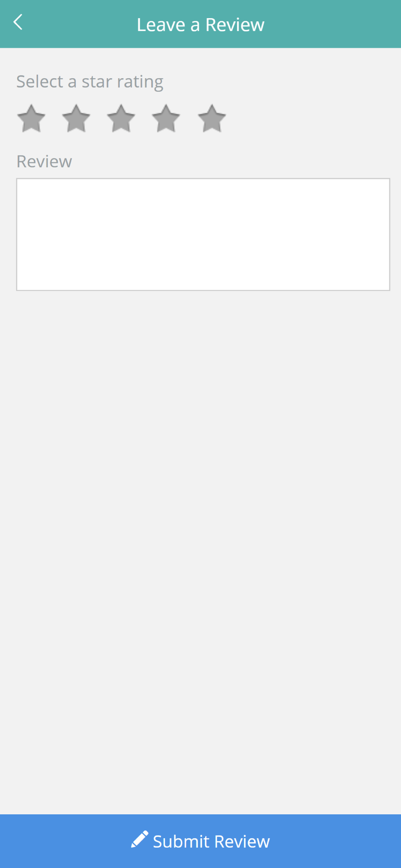The width and height of the screenshot is (401, 868).
Task: Return to previous screen via back chevron
Action: coord(18,22)
